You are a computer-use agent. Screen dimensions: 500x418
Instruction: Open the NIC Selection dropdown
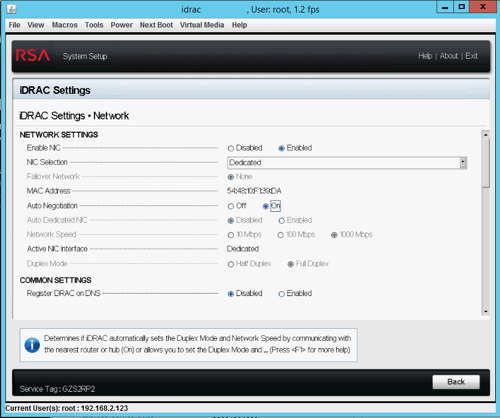coord(347,163)
